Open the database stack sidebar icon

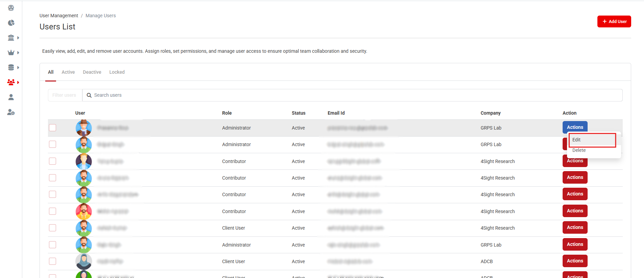11,67
